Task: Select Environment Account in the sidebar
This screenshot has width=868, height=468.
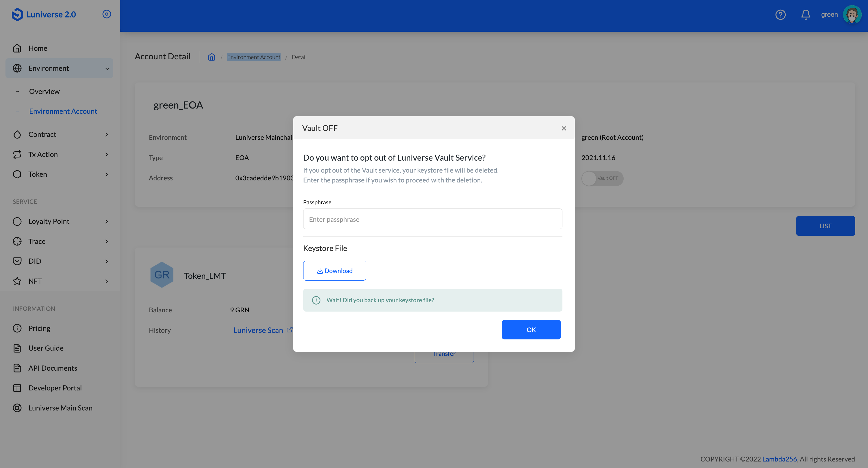Action: [63, 111]
